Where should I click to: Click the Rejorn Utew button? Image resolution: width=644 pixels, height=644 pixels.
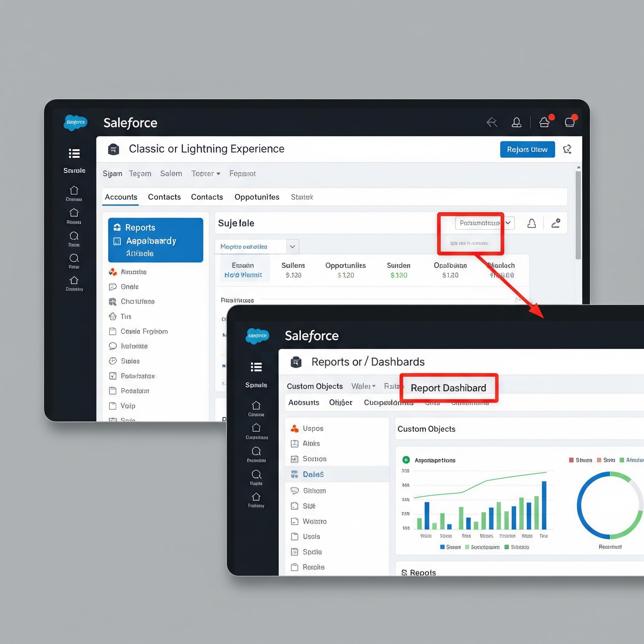527,149
